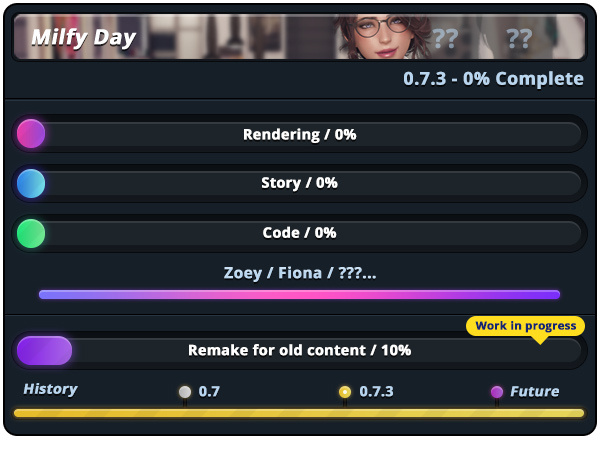Image resolution: width=600 pixels, height=449 pixels.
Task: Click the Work in progress badge
Action: point(525,326)
